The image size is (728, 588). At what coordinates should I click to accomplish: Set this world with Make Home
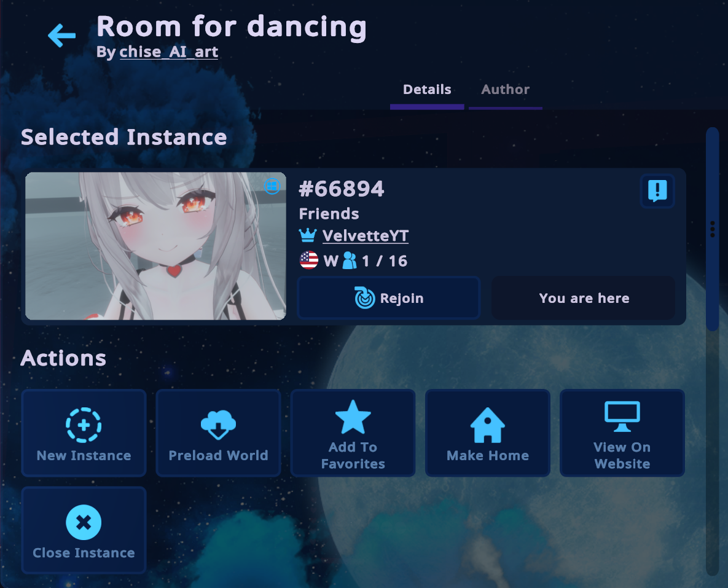[x=488, y=433]
